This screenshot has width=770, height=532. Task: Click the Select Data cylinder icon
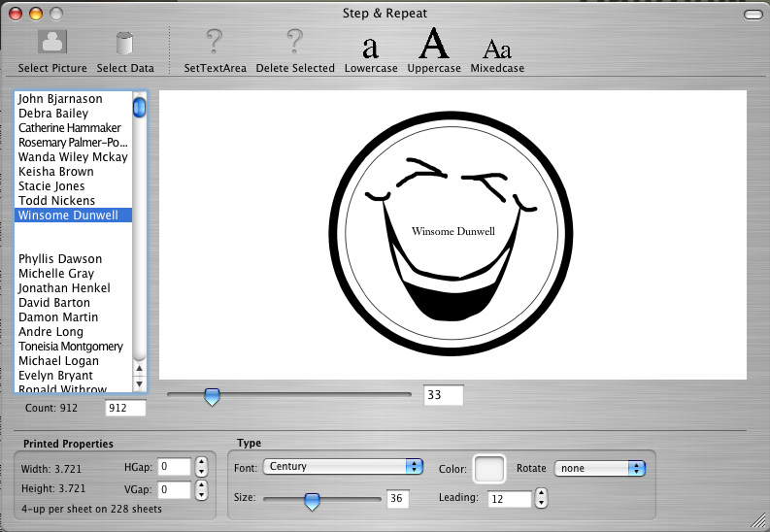[x=125, y=44]
